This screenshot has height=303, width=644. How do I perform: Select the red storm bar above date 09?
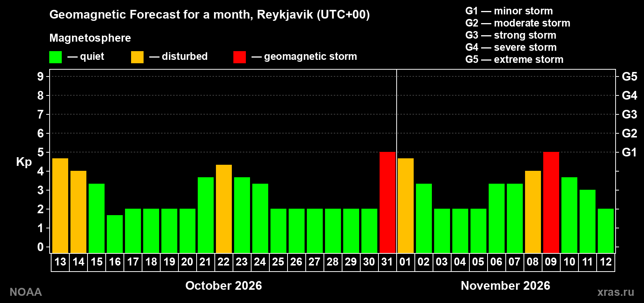click(x=551, y=203)
